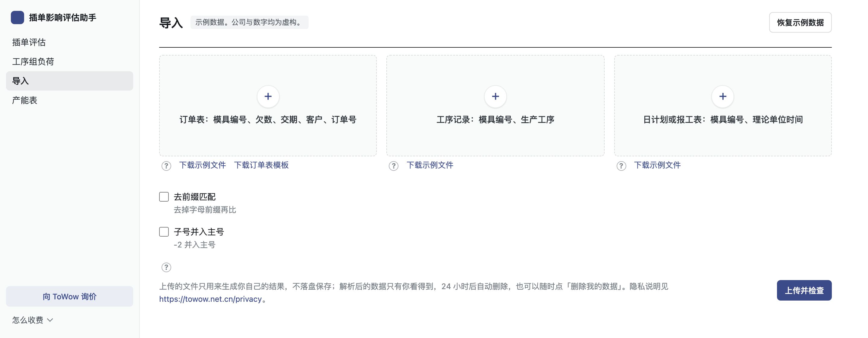
Task: Click plus icon in 工序记录 upload area
Action: pos(495,97)
